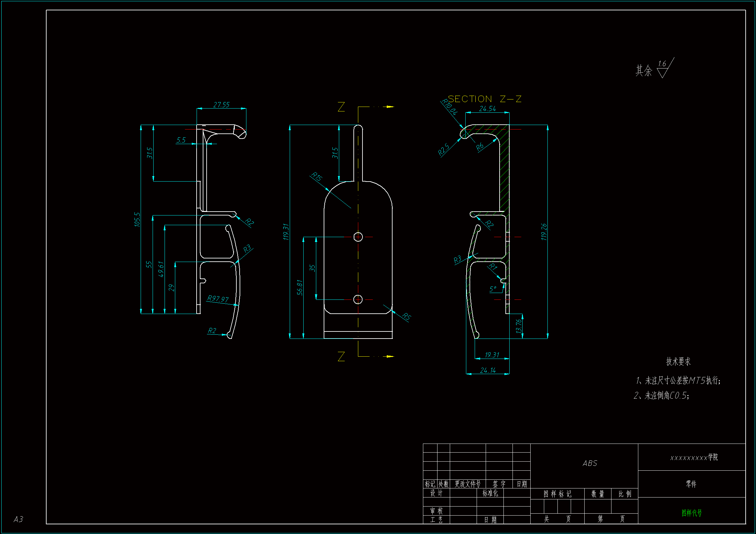The width and height of the screenshot is (756, 534).
Task: Select the 119.31 overall height dimension
Action: [x=286, y=232]
